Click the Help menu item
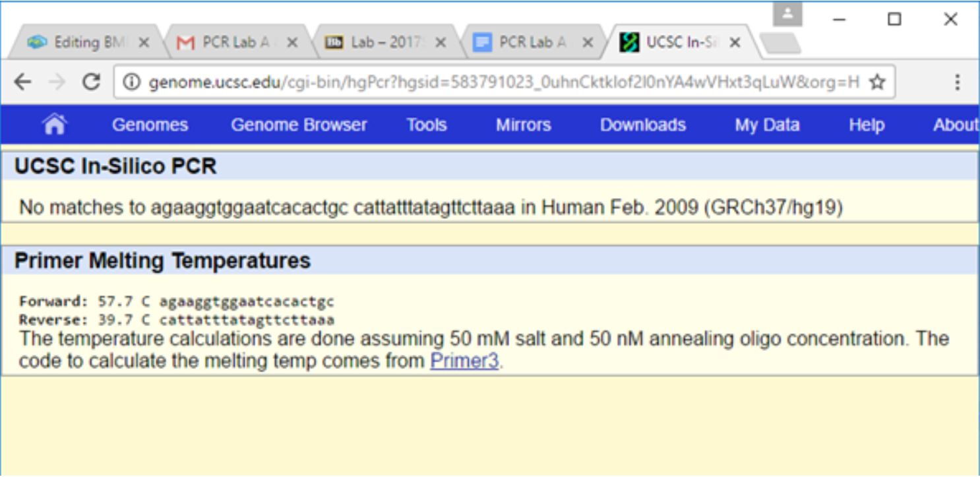Screen dimensions: 980x477 pos(866,125)
